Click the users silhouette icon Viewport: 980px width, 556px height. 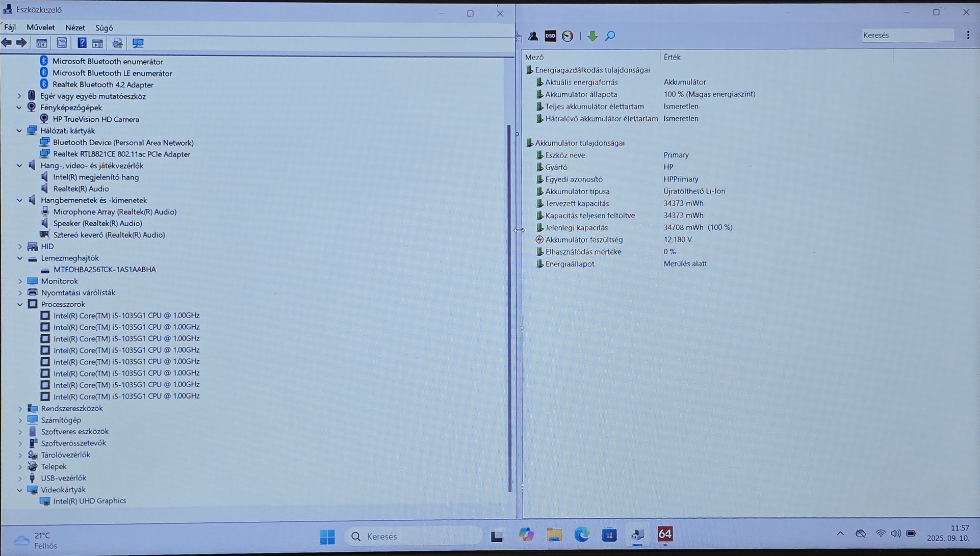[x=533, y=36]
